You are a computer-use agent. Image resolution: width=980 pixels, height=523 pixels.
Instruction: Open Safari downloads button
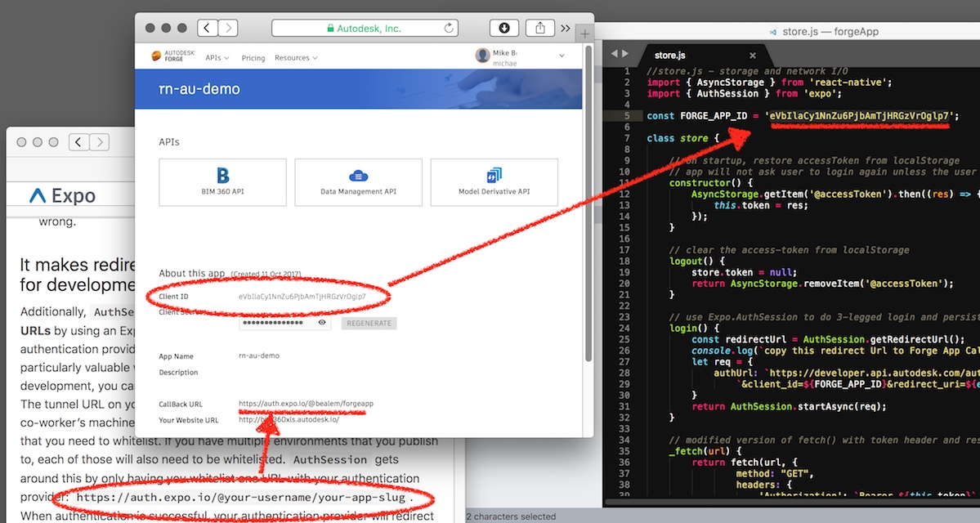coord(503,28)
